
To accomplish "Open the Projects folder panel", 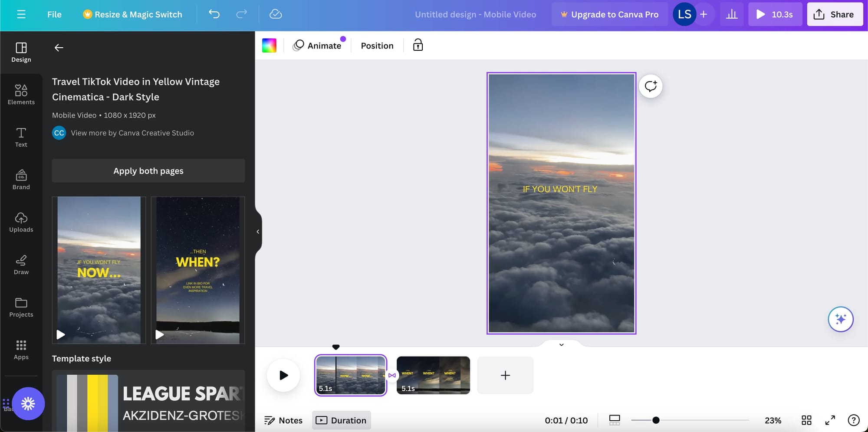I will click(x=21, y=308).
